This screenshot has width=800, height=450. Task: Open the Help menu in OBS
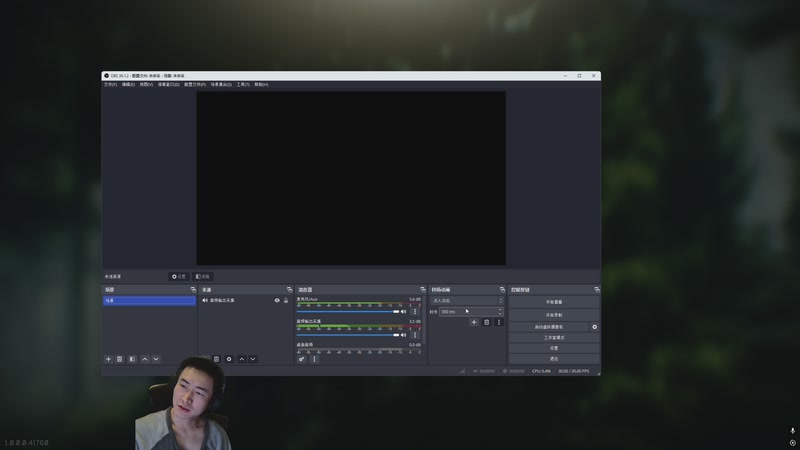click(x=261, y=85)
